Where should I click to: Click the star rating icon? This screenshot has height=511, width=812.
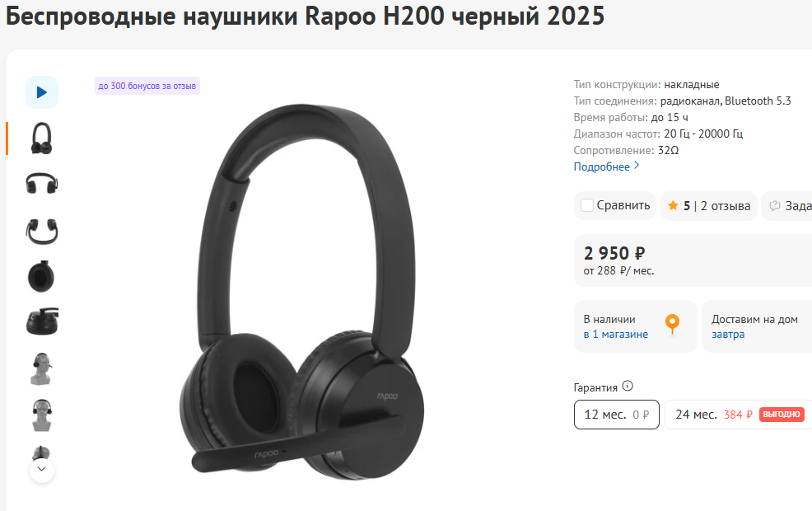click(x=673, y=206)
